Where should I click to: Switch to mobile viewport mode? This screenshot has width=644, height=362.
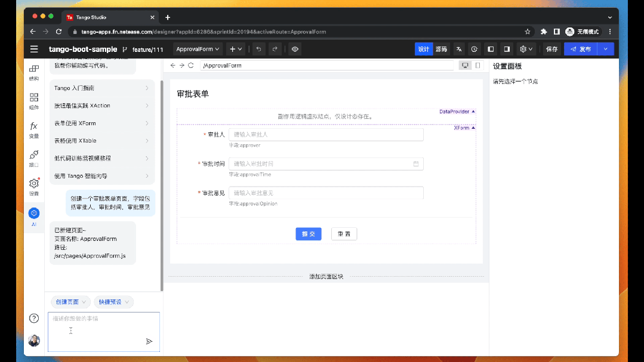click(x=477, y=65)
